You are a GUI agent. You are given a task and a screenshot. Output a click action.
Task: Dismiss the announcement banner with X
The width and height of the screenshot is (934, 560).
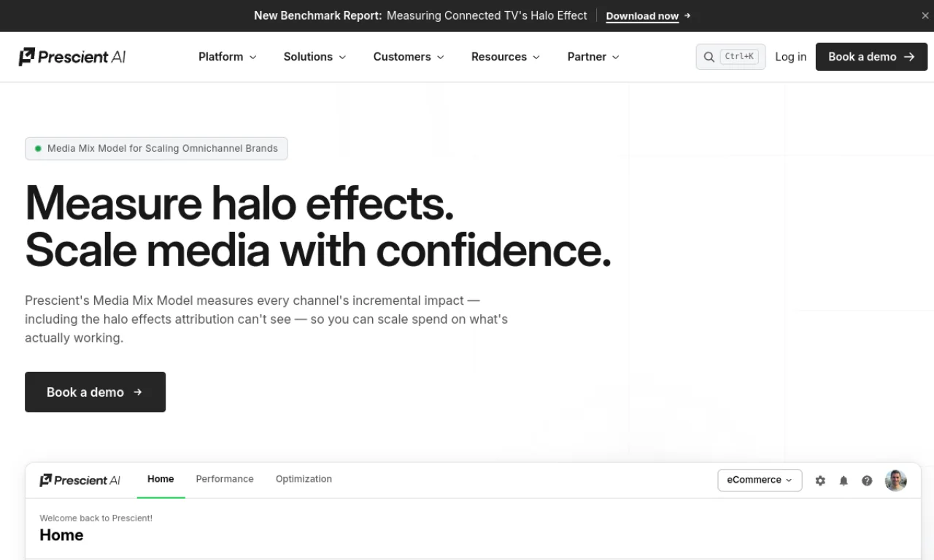925,15
